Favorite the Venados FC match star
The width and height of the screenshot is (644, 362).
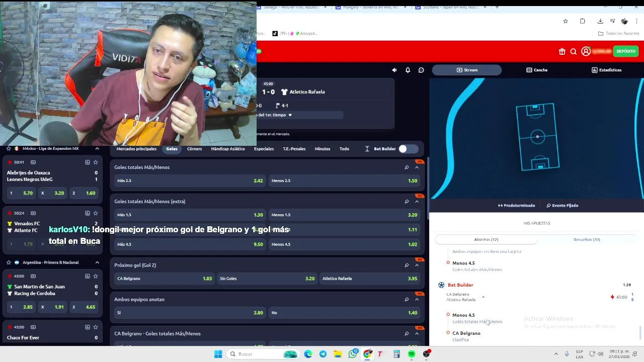(96, 213)
